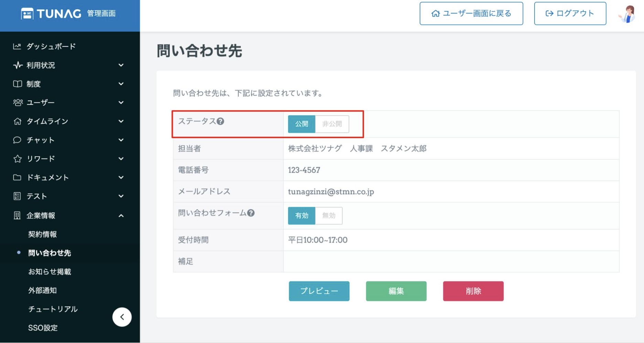
Task: Expand the ユーザー chevron
Action: point(121,103)
